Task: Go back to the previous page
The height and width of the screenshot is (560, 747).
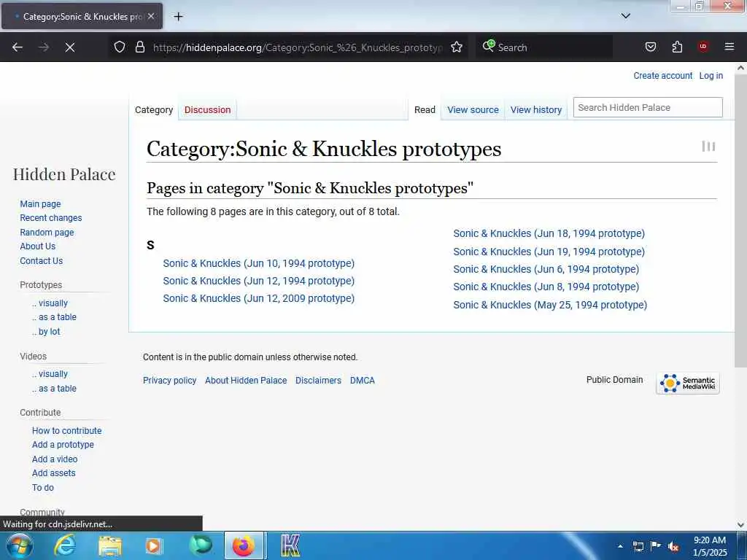Action: point(18,47)
